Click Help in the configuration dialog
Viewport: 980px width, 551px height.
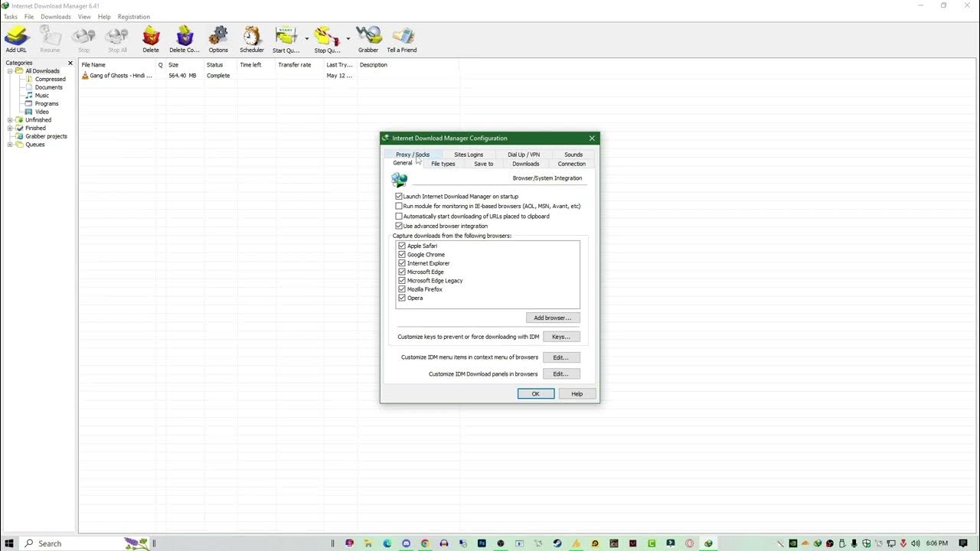[x=577, y=394]
